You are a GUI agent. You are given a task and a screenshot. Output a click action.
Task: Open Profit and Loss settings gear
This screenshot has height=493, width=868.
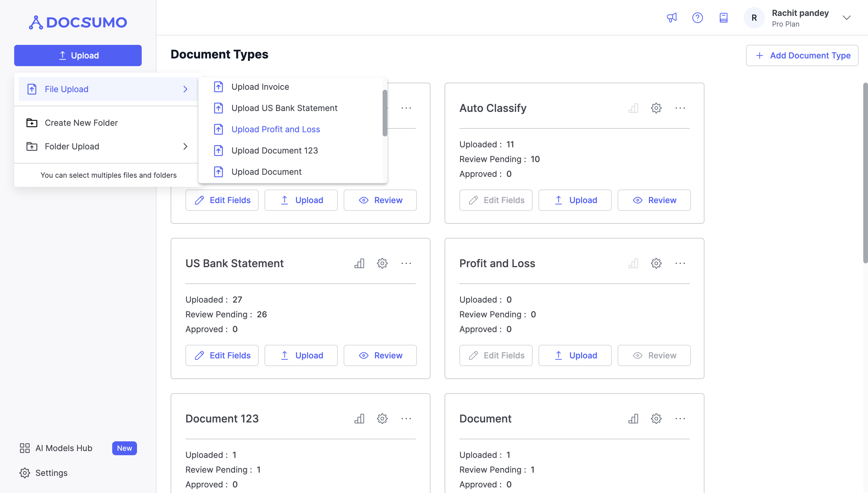[x=656, y=263]
